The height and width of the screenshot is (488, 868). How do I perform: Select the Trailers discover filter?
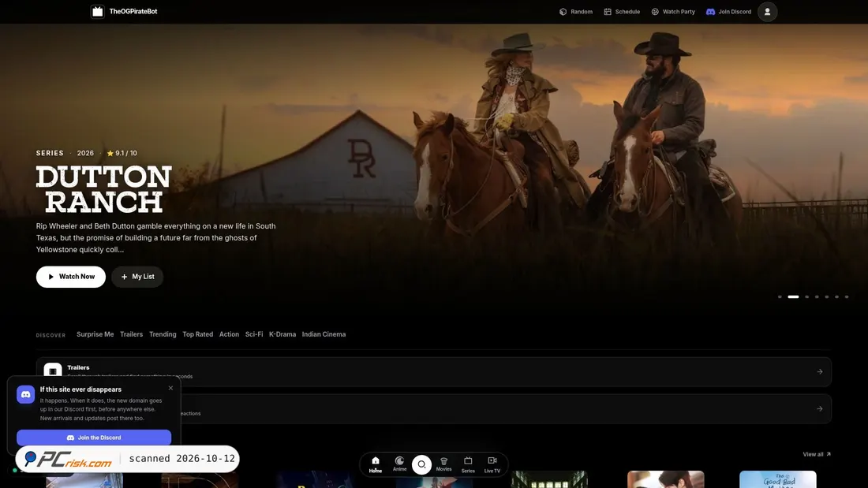tap(131, 334)
